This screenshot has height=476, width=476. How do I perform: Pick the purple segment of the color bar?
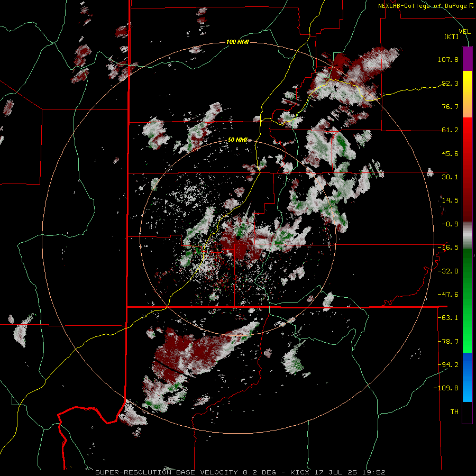pos(467,59)
